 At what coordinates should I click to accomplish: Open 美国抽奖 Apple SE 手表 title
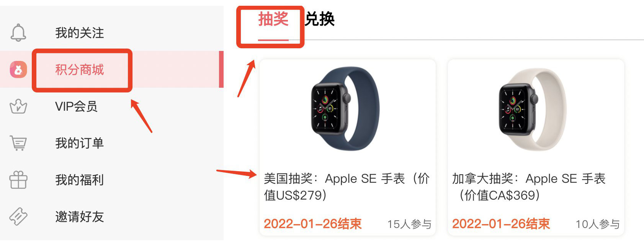(x=347, y=187)
